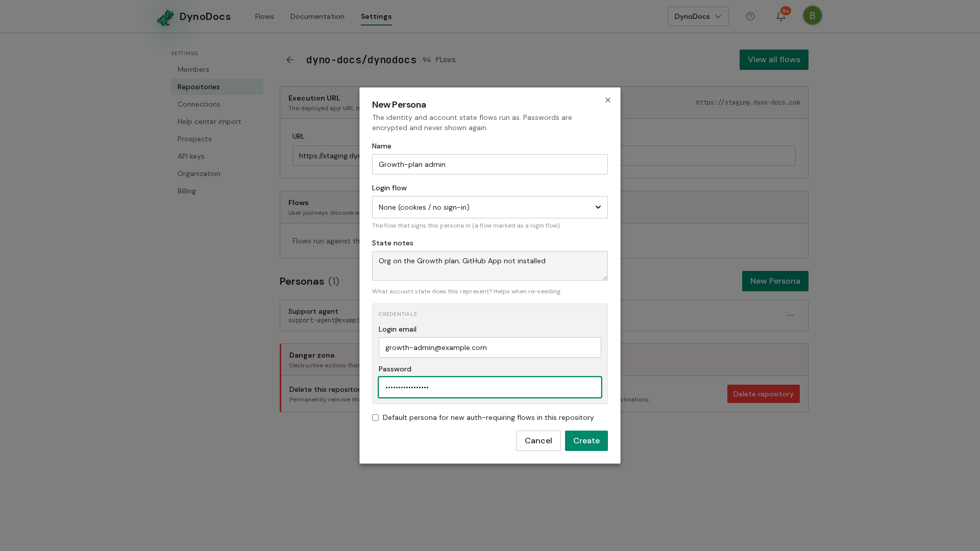Screen dimensions: 980x551
Task: Enable Default persona checkbox
Action: (375, 418)
